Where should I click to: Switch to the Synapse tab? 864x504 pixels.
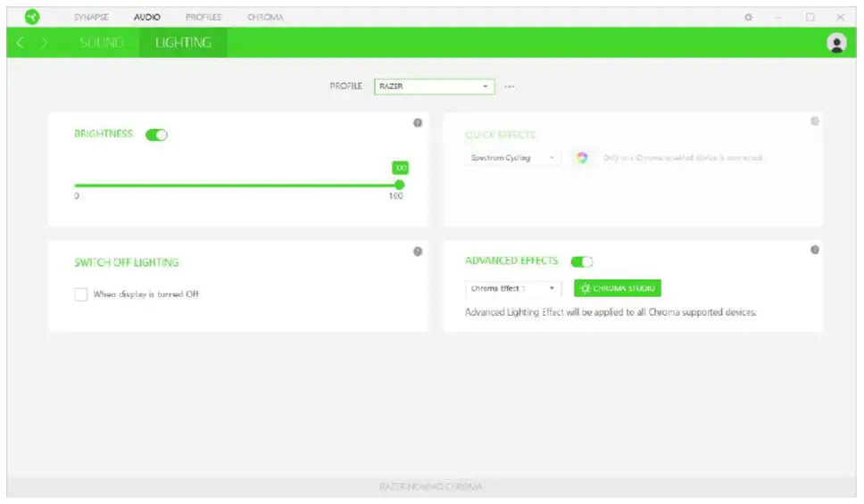91,17
